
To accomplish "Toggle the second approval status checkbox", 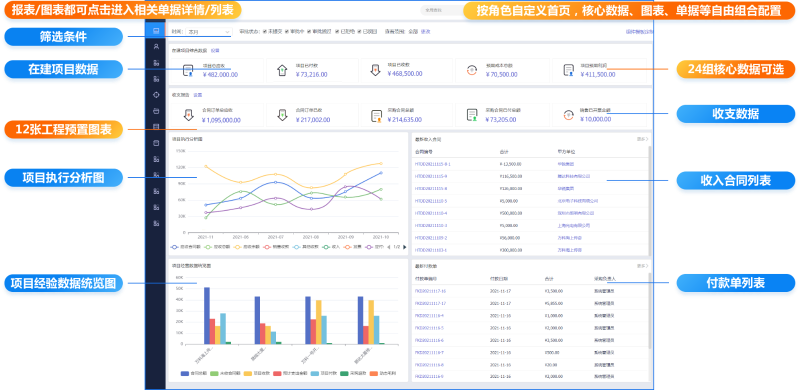I will pyautogui.click(x=287, y=32).
